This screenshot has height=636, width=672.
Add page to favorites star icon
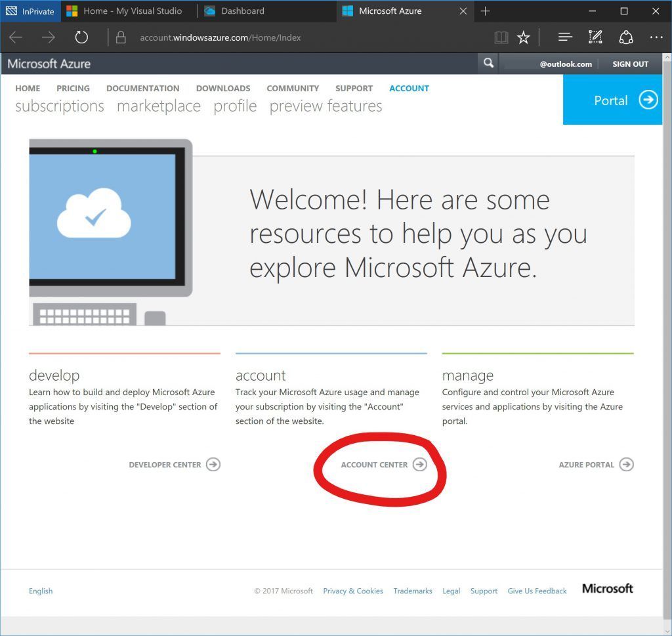pyautogui.click(x=523, y=37)
